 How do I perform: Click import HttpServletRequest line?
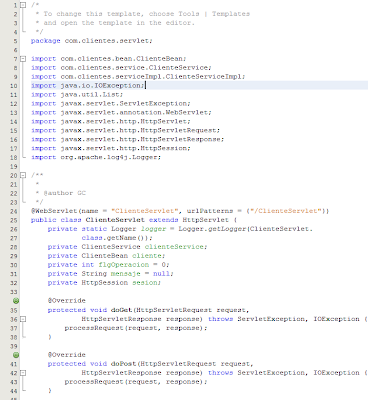[x=125, y=131]
